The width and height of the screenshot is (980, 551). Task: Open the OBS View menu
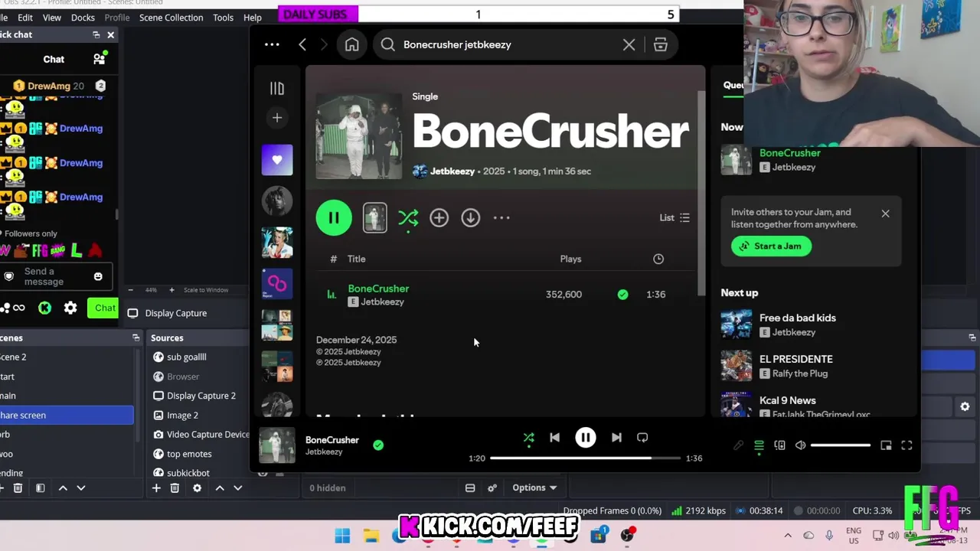52,18
